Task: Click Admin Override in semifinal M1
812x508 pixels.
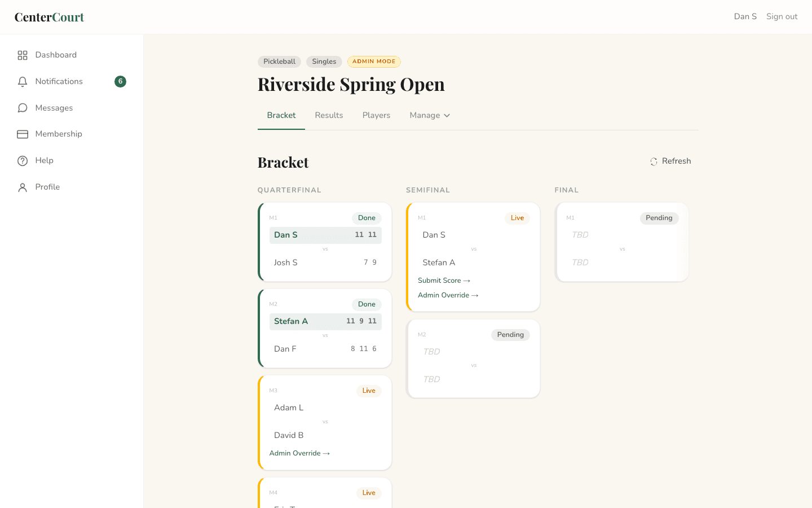Action: coord(448,295)
